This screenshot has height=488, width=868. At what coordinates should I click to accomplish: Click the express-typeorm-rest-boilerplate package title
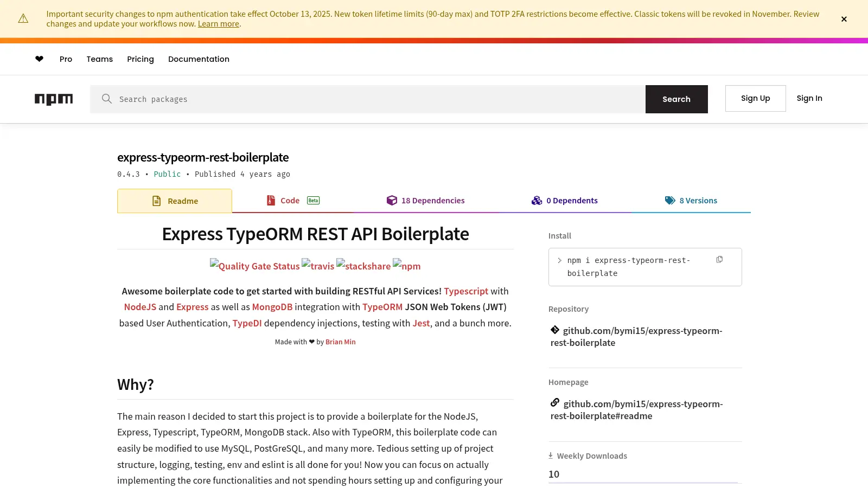click(x=203, y=157)
